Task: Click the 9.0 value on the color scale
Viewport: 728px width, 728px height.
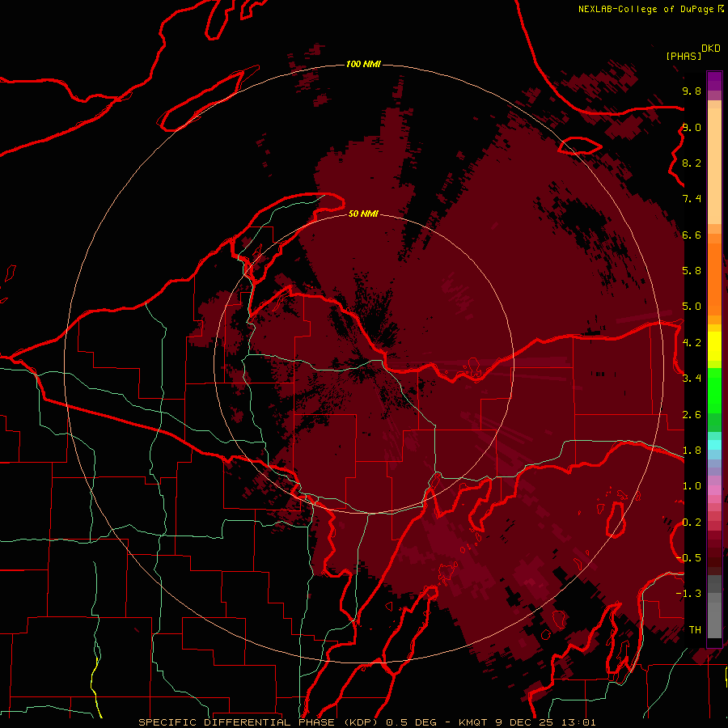Action: (692, 127)
